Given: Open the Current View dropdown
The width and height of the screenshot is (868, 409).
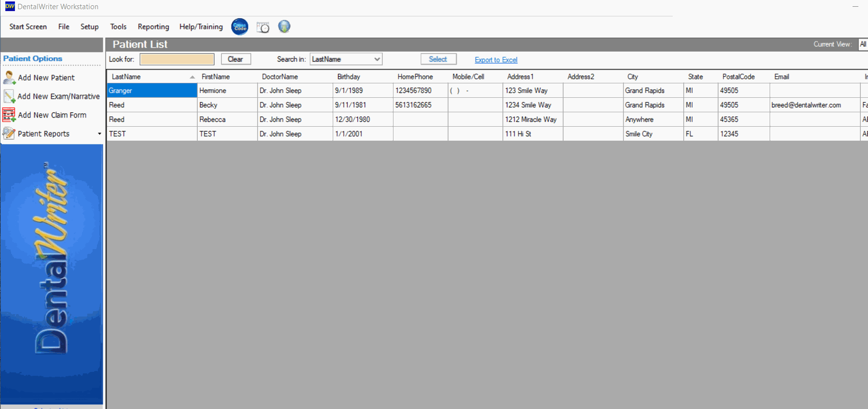Looking at the screenshot, I should point(863,44).
